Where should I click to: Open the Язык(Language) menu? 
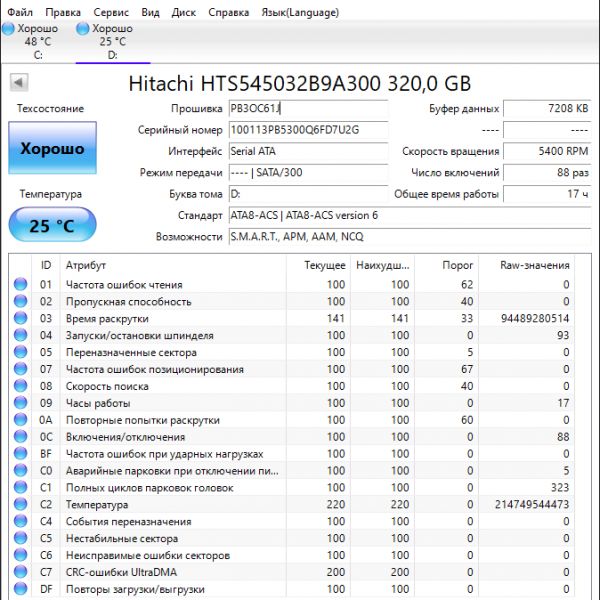tap(300, 13)
